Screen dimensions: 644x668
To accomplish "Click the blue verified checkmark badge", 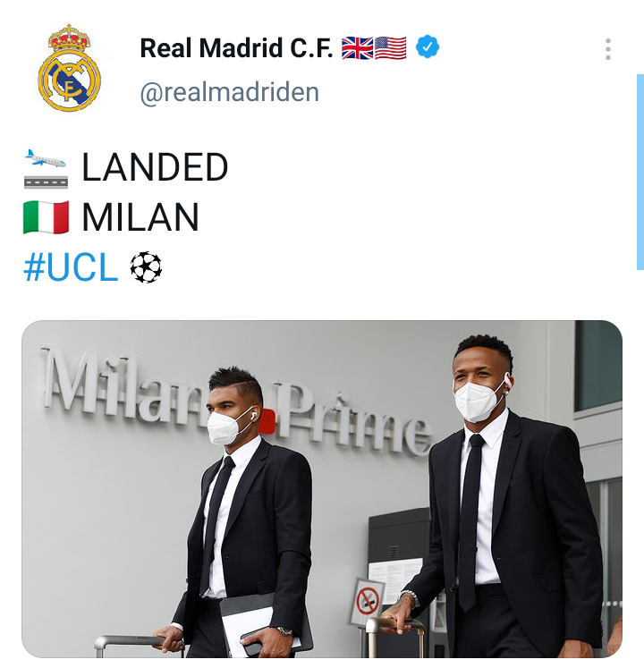I will [x=428, y=47].
